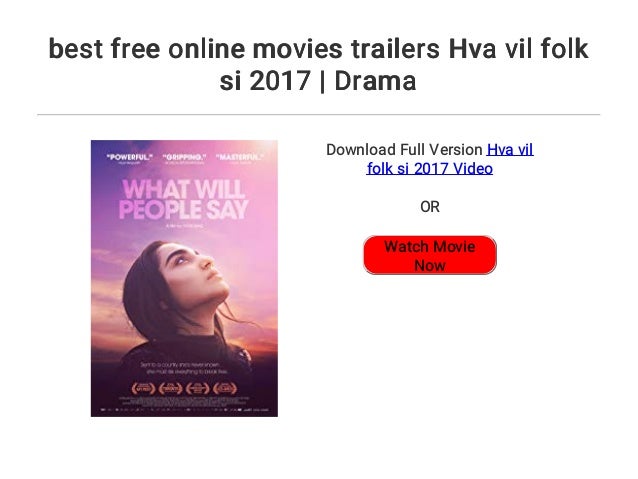
Task: Click the "GRIPPING" review quote on poster
Action: (184, 158)
